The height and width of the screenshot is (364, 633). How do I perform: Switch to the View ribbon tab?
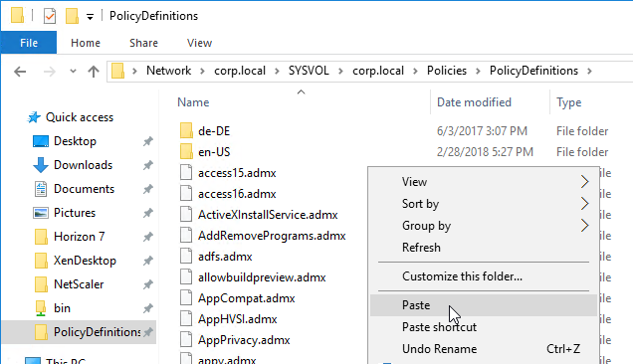coord(199,43)
